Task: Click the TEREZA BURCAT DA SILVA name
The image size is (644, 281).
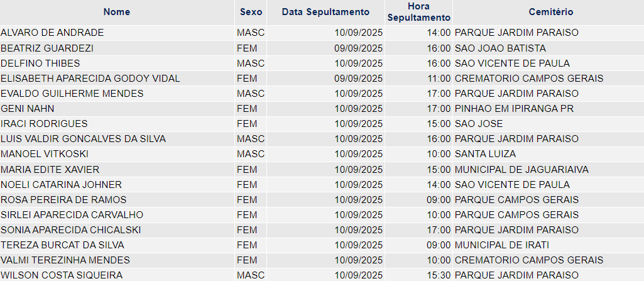Action: coord(62,245)
